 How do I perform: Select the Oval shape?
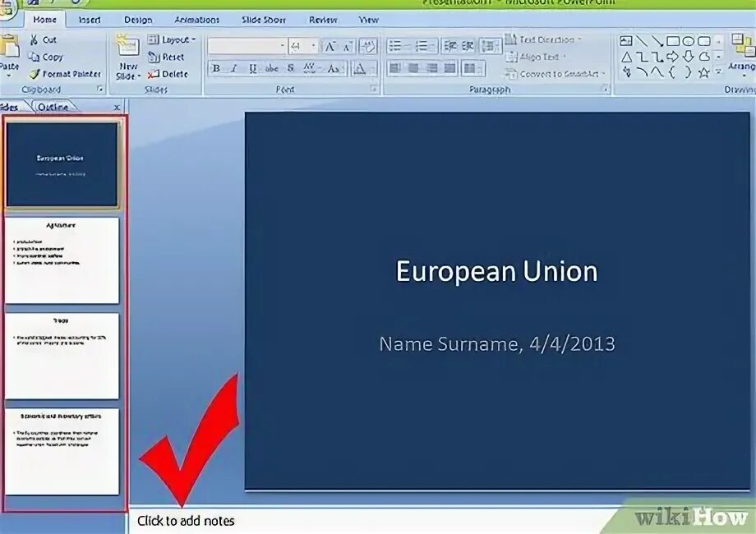689,41
